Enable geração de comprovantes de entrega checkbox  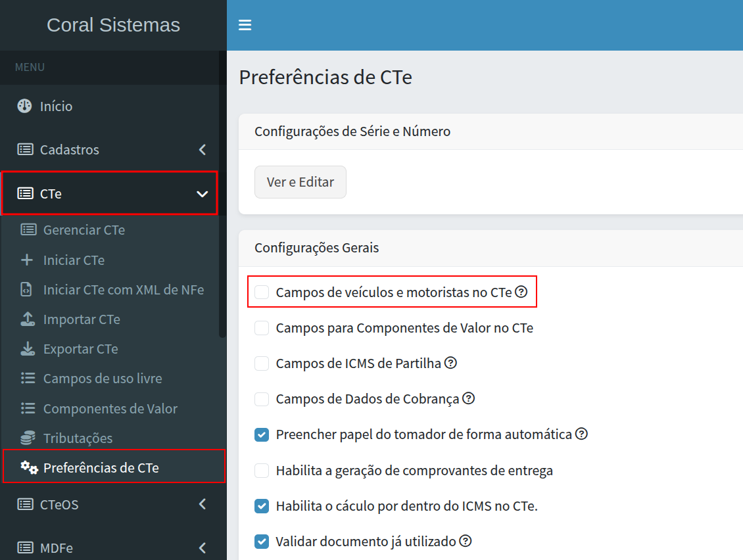point(262,471)
